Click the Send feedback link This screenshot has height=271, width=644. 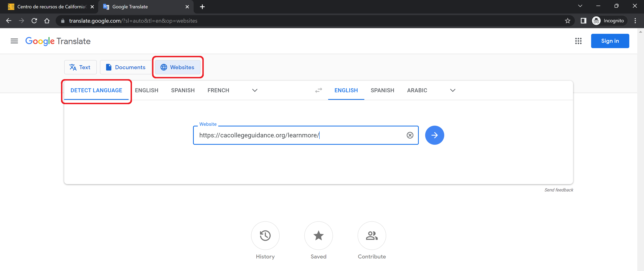click(559, 190)
